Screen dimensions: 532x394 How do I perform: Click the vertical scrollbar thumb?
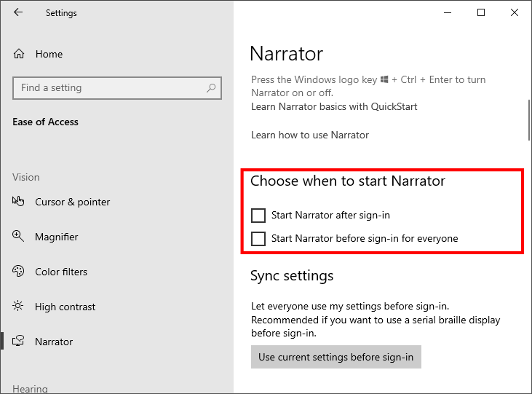tap(528, 119)
